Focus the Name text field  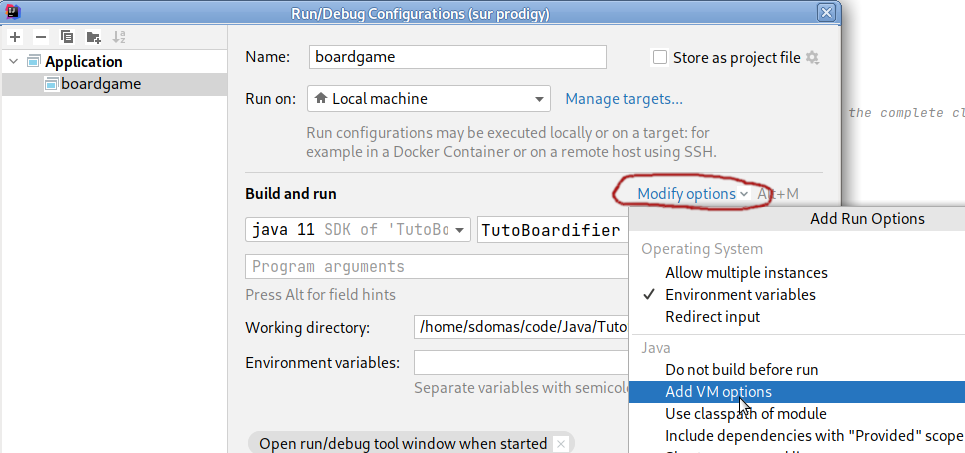pyautogui.click(x=458, y=57)
